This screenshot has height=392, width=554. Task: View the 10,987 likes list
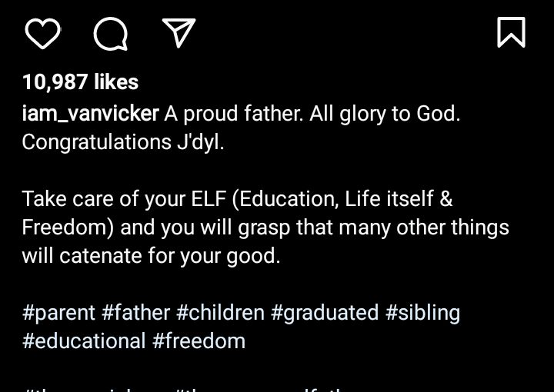[x=80, y=82]
